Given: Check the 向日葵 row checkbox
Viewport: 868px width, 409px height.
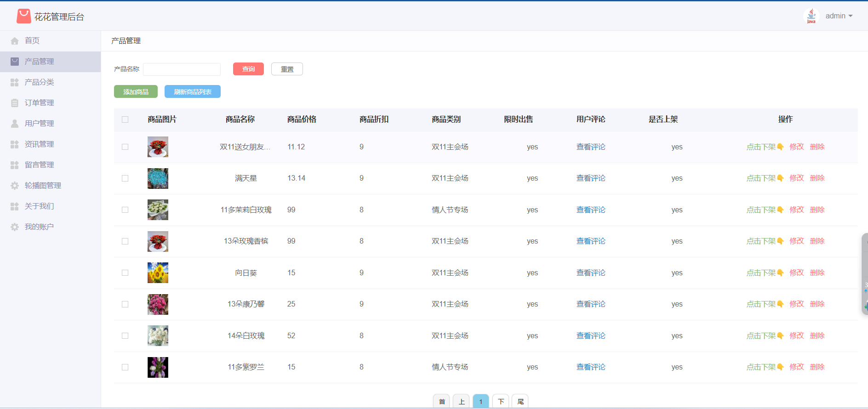Looking at the screenshot, I should [x=125, y=273].
